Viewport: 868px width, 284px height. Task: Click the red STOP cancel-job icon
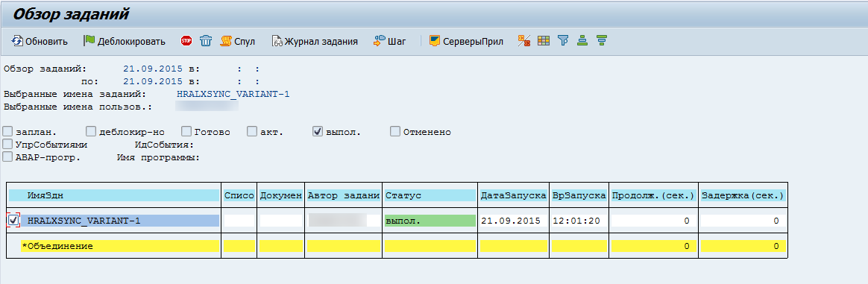(186, 40)
